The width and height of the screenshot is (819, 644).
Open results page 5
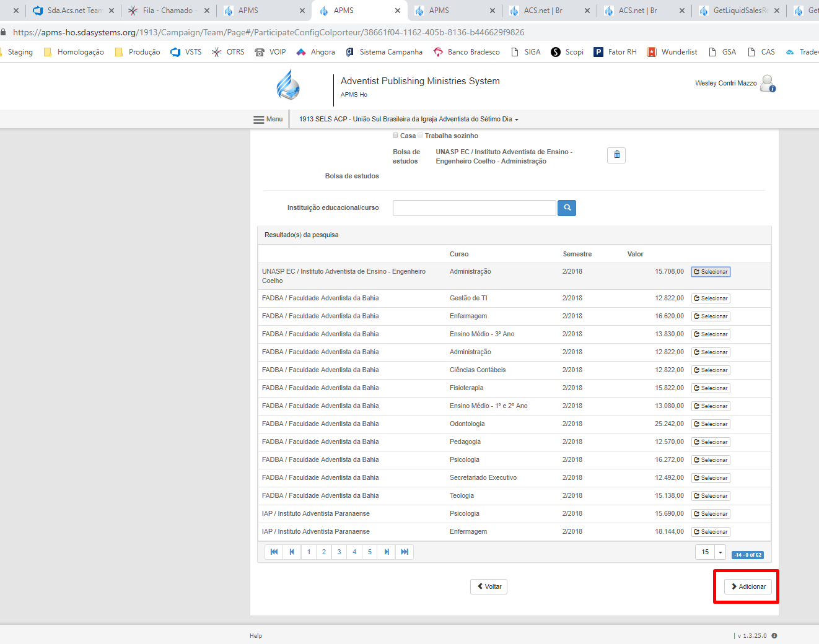370,552
